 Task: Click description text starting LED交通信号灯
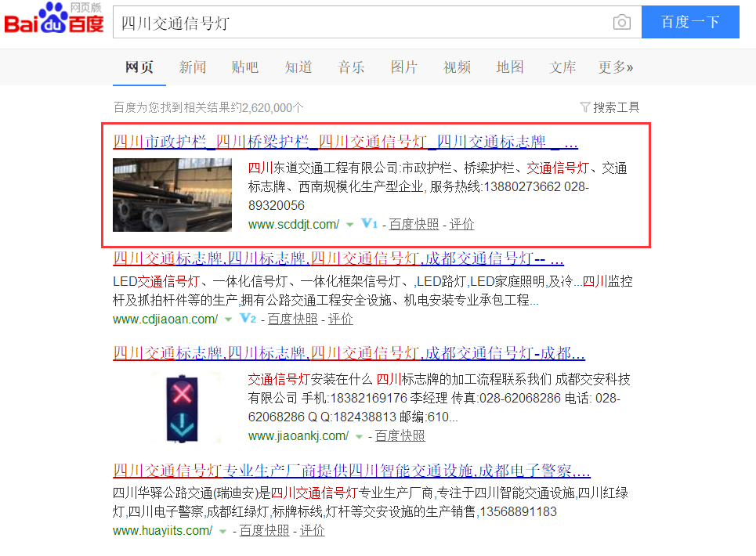pos(373,291)
